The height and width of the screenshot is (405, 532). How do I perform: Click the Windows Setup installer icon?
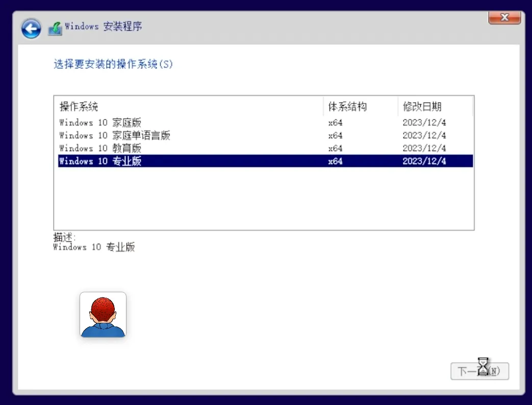click(55, 29)
